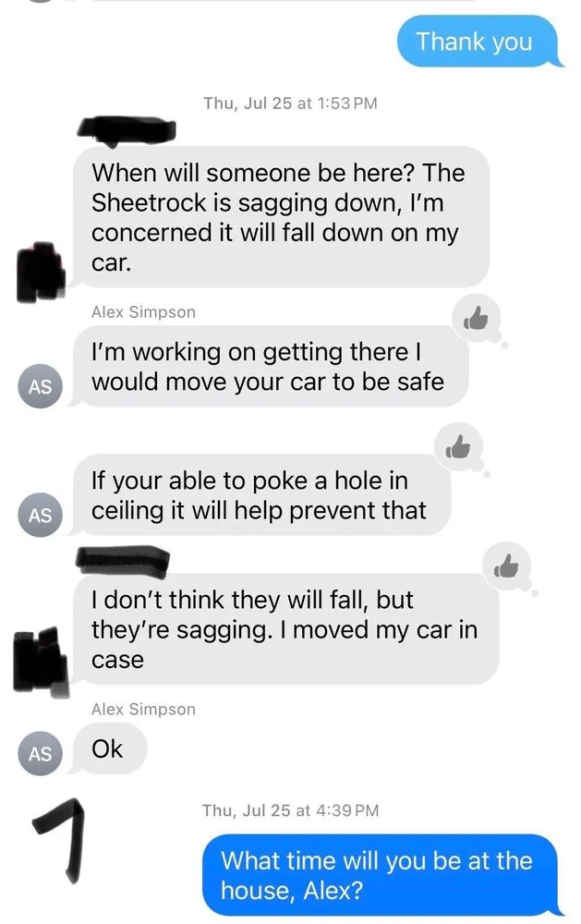Select the 'I'm working on getting there' bubble

tap(270, 366)
